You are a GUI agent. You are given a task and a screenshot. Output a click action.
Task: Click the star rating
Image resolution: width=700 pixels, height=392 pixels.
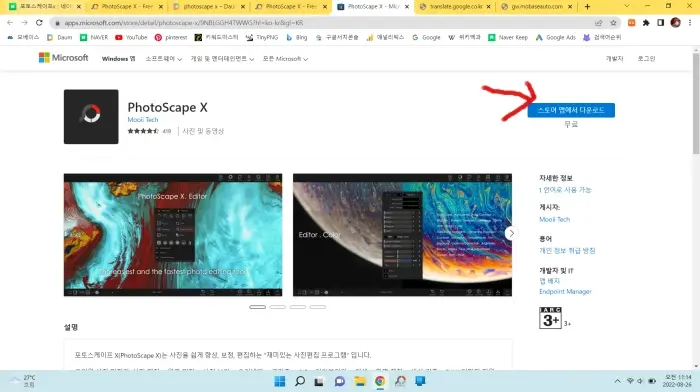click(x=143, y=131)
